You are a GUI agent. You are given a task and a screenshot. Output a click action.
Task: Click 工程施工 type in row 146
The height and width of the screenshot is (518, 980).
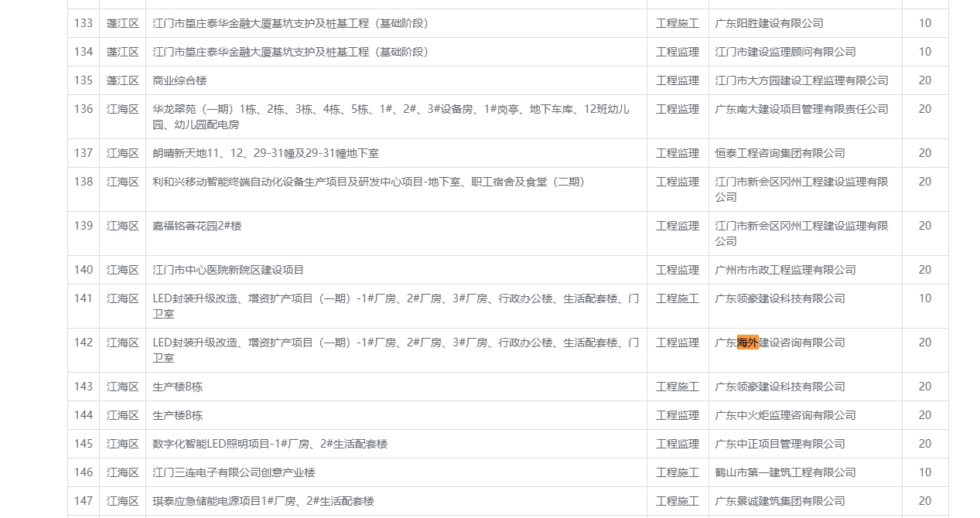[678, 472]
